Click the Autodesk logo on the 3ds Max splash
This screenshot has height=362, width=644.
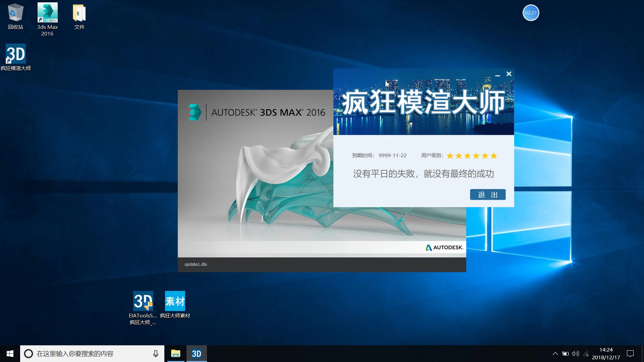click(x=444, y=248)
